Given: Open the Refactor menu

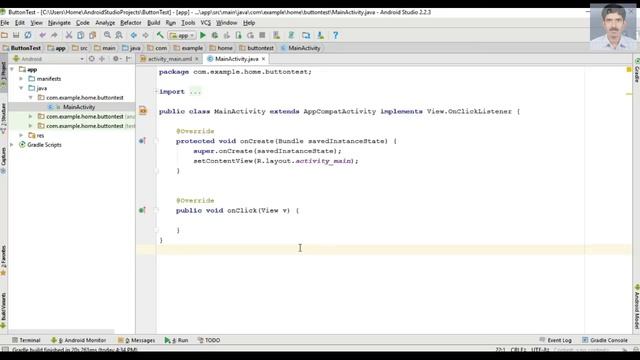Looking at the screenshot, I should click(131, 23).
